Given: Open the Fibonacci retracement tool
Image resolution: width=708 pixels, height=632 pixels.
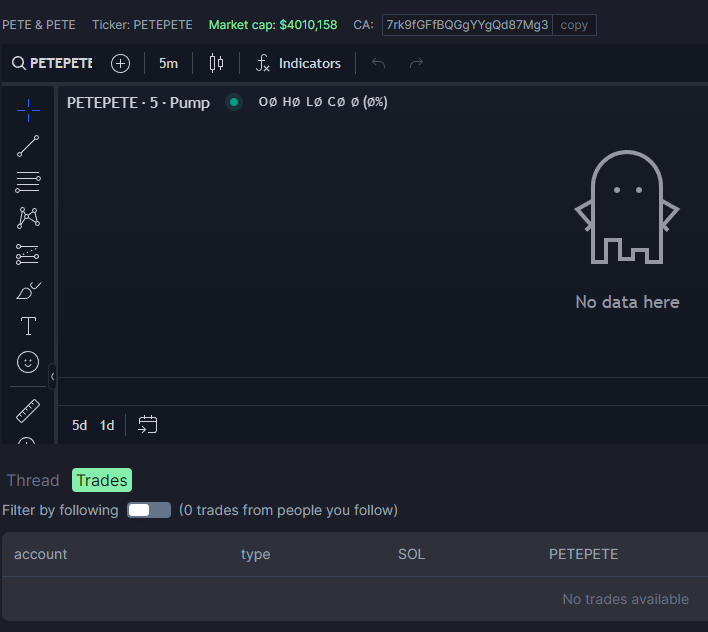Looking at the screenshot, I should [28, 182].
